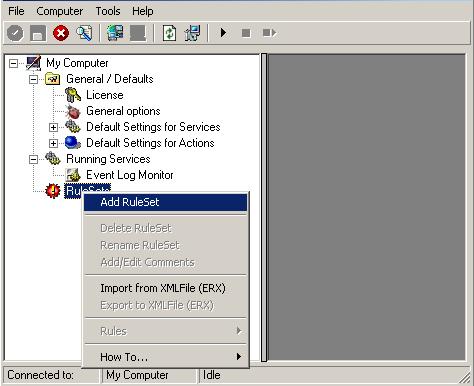Click the magnifier search toolbar icon
This screenshot has width=474, height=386.
point(84,33)
